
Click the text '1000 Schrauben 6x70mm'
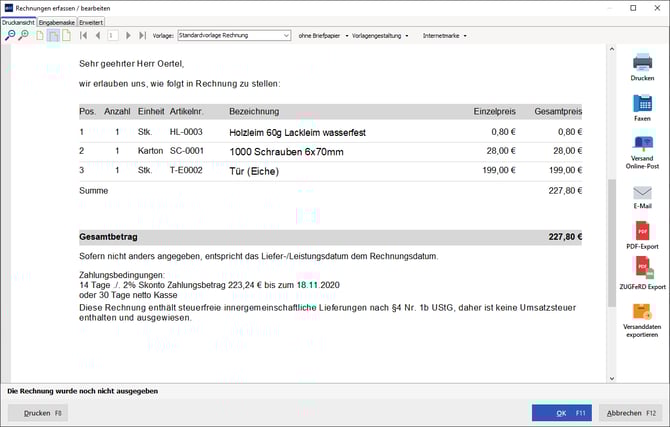pos(286,152)
